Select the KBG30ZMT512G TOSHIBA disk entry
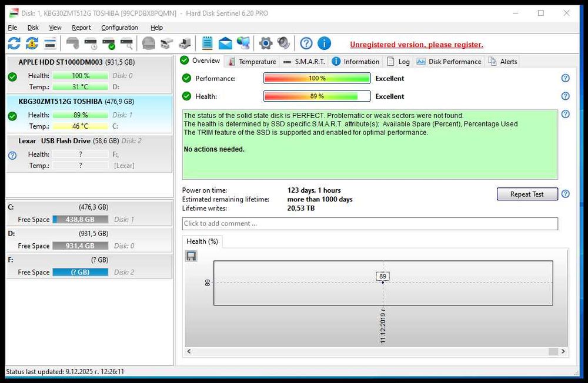The image size is (588, 383). tap(89, 113)
